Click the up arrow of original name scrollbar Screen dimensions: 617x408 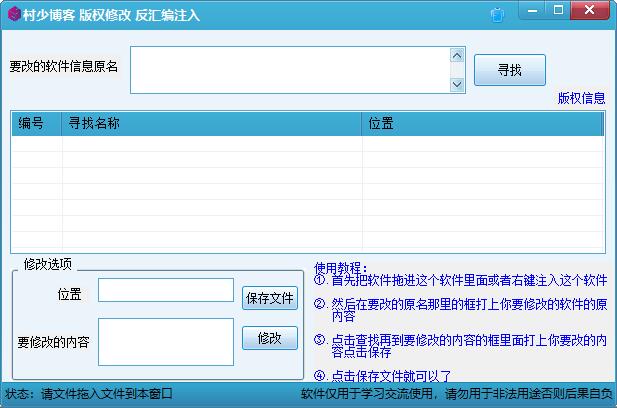457,56
